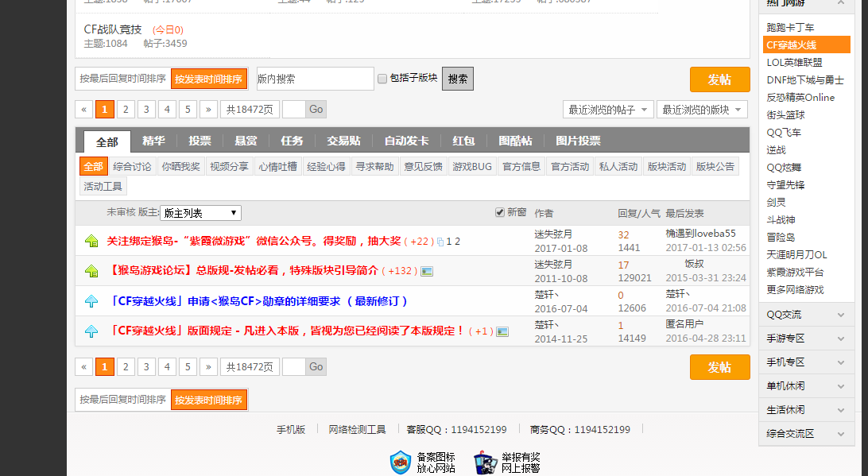
Task: Go to page 5 in top pagination
Action: 188,109
